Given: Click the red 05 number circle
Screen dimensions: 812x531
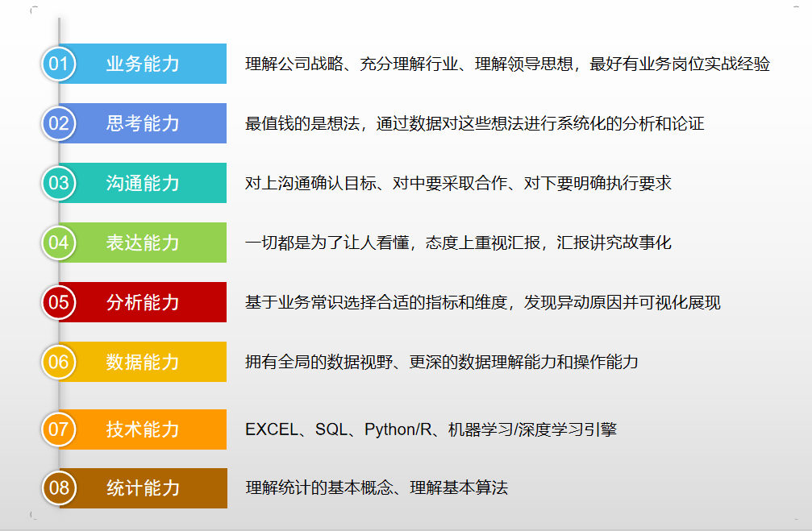Looking at the screenshot, I should click(x=58, y=302).
